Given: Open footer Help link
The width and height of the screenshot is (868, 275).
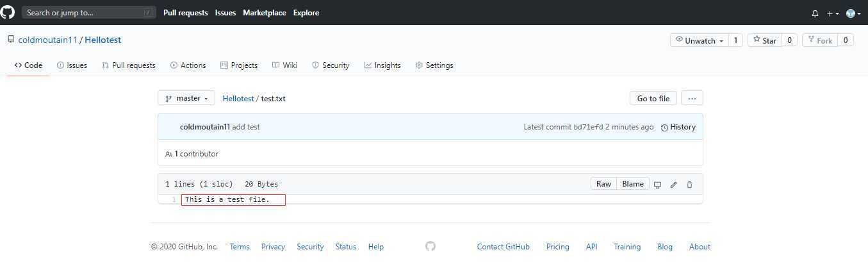Looking at the screenshot, I should click(376, 247).
